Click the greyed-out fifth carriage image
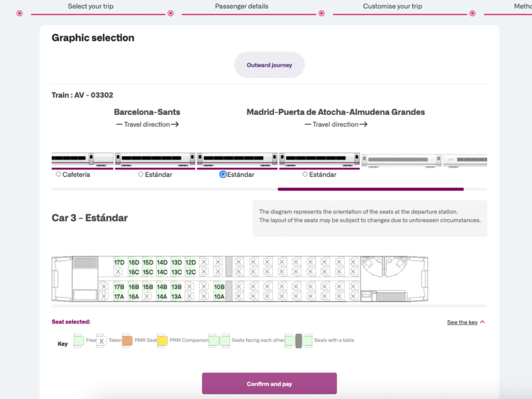The image size is (532, 399). [x=402, y=160]
